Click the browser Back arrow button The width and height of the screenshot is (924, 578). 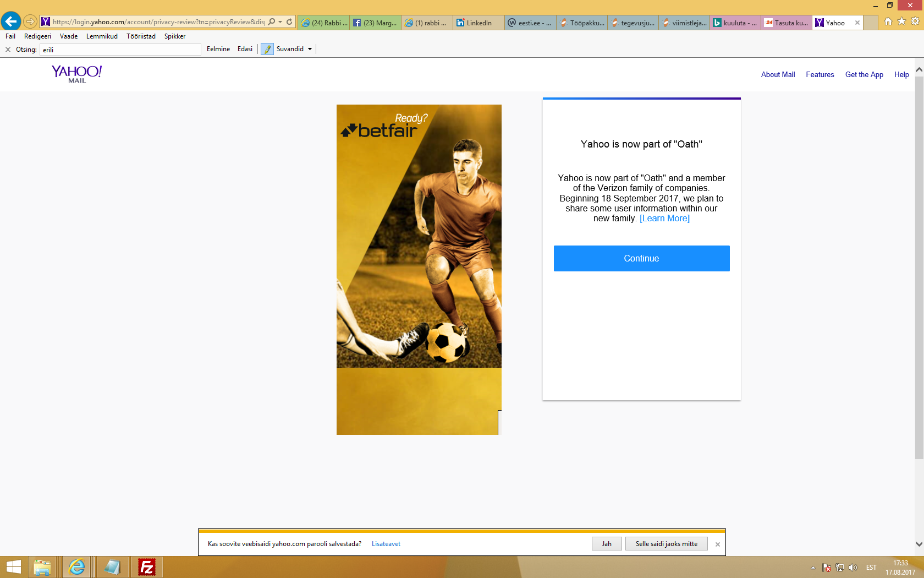pos(11,21)
